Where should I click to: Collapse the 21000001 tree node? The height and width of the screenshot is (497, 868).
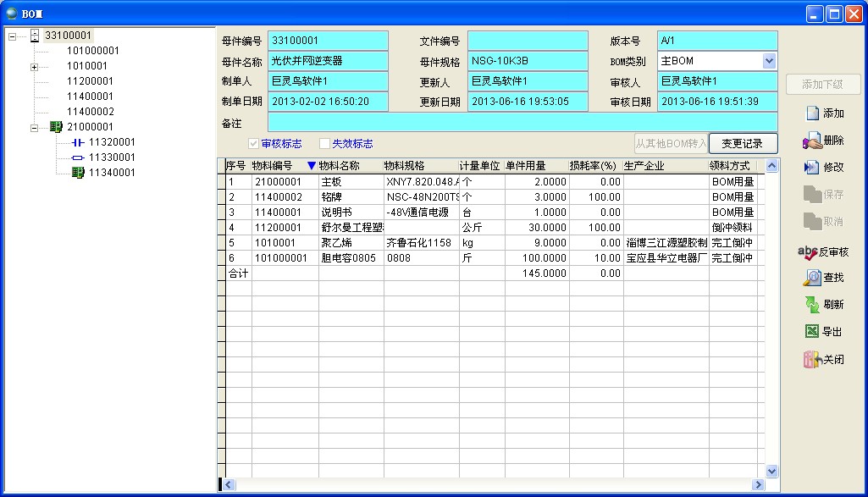click(34, 127)
